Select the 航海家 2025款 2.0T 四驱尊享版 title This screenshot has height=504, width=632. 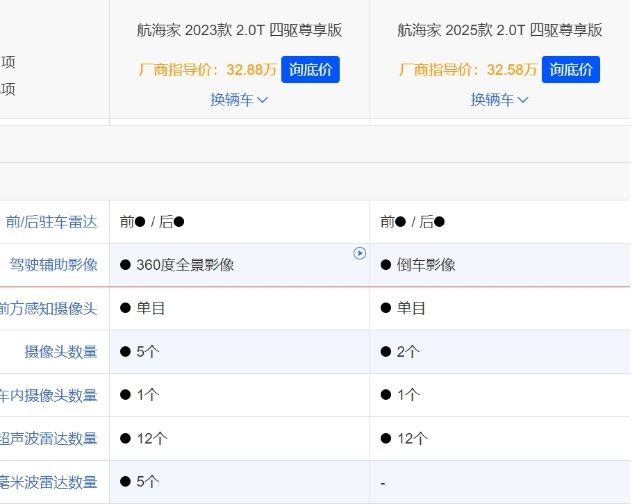click(500, 30)
